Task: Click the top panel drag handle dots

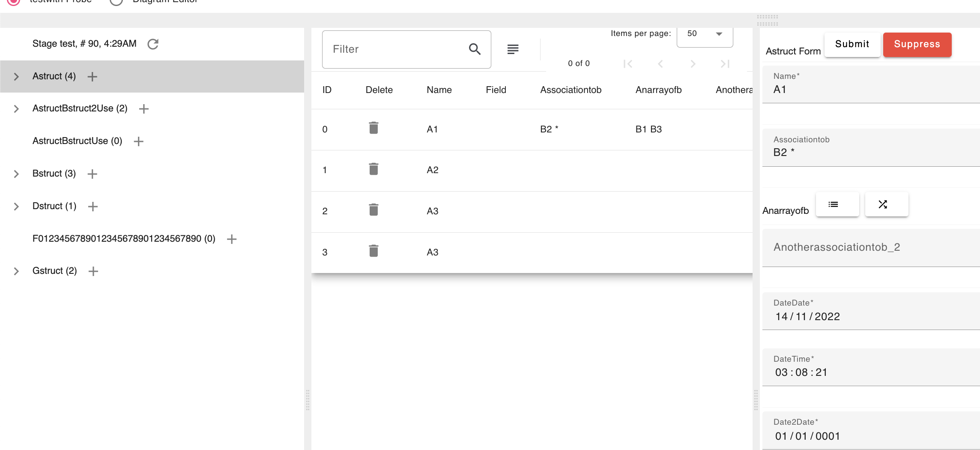Action: [767, 20]
